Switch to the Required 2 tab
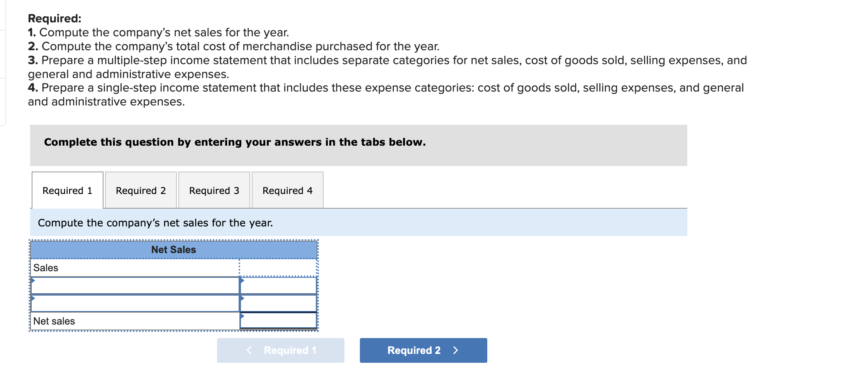Viewport: 868px width, 391px height. pyautogui.click(x=141, y=190)
